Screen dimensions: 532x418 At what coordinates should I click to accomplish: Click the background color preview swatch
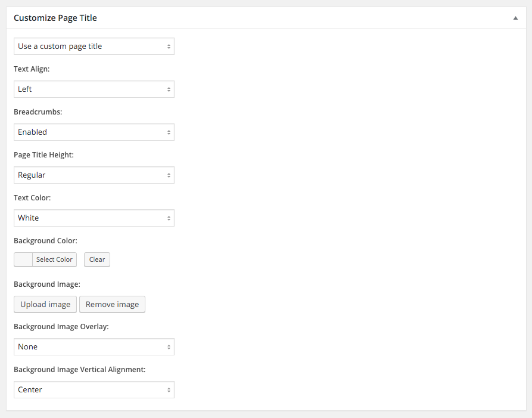click(x=23, y=259)
